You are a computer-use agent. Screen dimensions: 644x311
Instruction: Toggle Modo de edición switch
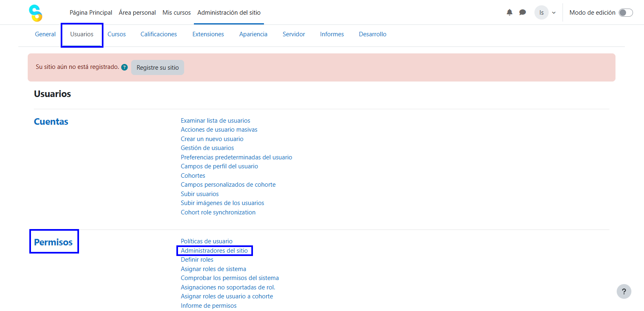coord(625,13)
